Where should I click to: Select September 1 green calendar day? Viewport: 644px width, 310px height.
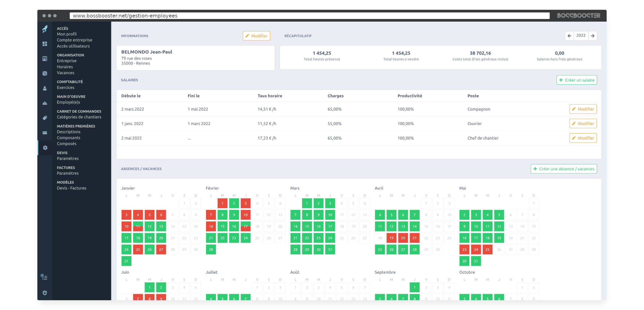pyautogui.click(x=415, y=287)
